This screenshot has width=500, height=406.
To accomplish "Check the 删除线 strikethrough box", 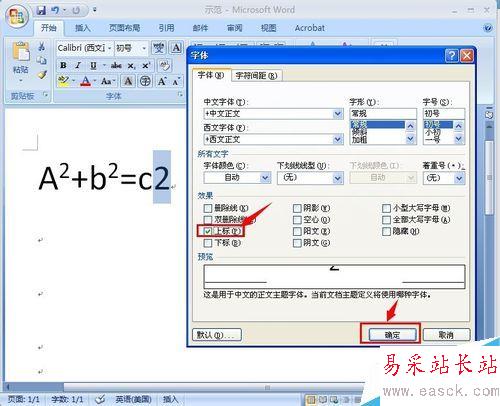I will (x=208, y=208).
